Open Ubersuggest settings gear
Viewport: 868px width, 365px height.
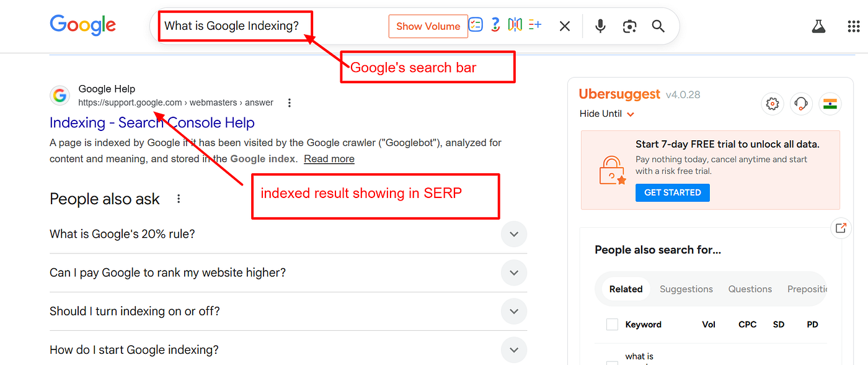pyautogui.click(x=773, y=104)
